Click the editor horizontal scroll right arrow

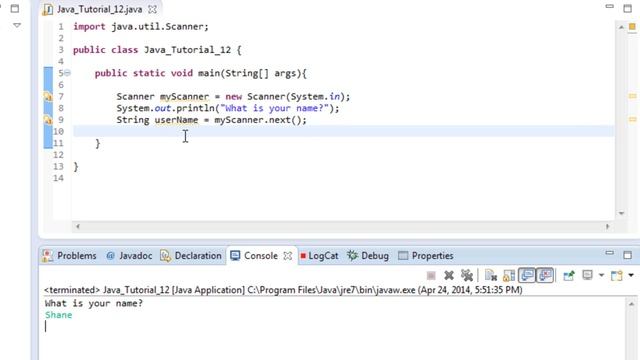[607, 226]
